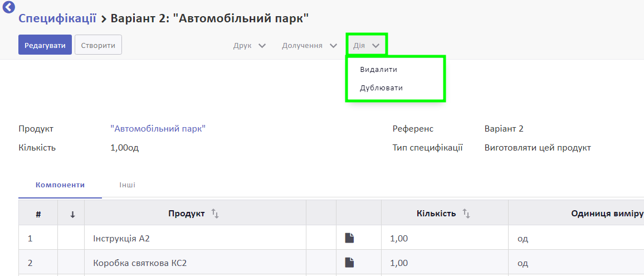The width and height of the screenshot is (644, 276).
Task: Open the "Автомобільний парк" product link
Action: (x=158, y=129)
